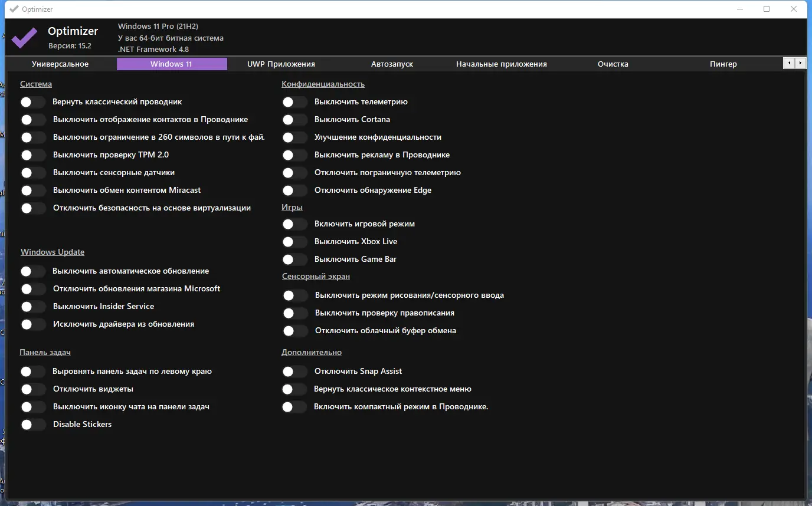812x506 pixels.
Task: Click the Windows Update section heading
Action: [x=53, y=252]
